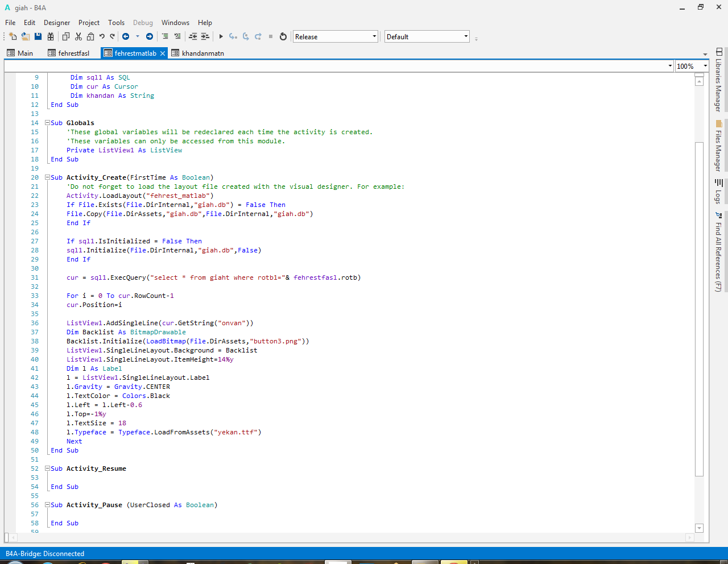
Task: Open the Default configuration dropdown
Action: (427, 36)
